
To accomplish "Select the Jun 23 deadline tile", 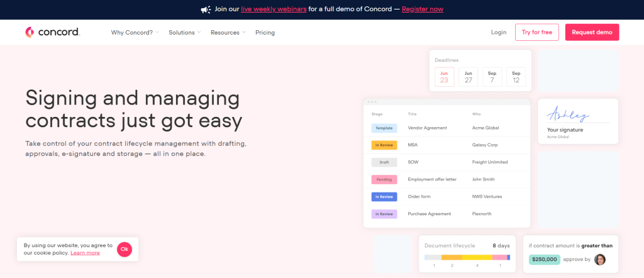I will point(445,77).
